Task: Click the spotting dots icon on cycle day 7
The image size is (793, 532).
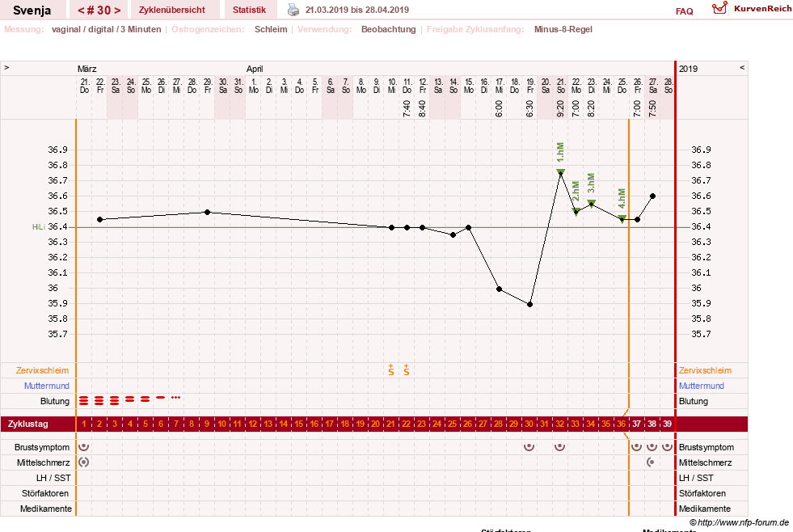Action: tap(176, 398)
